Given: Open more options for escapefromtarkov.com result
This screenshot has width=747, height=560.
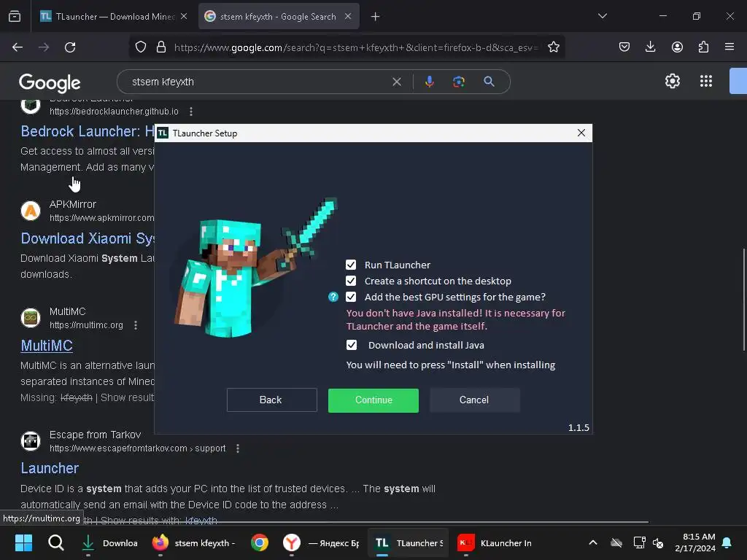Looking at the screenshot, I should click(x=238, y=448).
